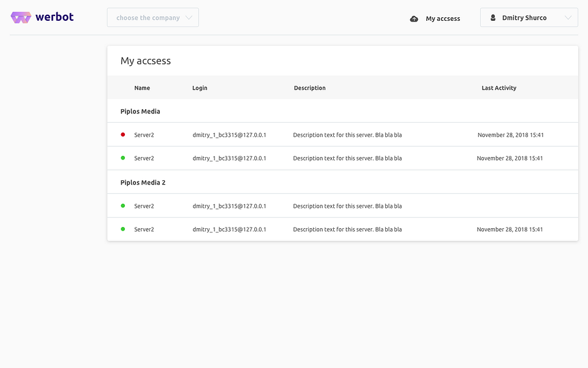Click the user avatar icon next to Dmitry Shurco

[x=493, y=18]
